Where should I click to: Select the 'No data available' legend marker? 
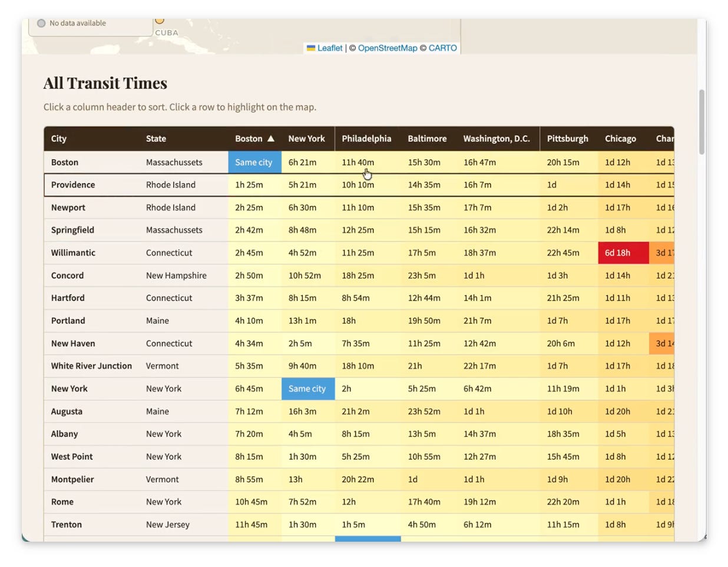click(41, 23)
